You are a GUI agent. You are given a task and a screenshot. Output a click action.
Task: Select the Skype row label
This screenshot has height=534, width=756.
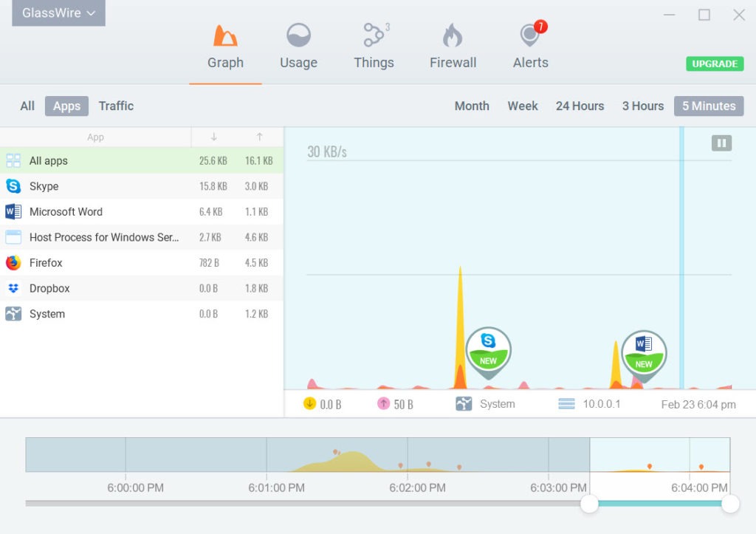tap(44, 186)
